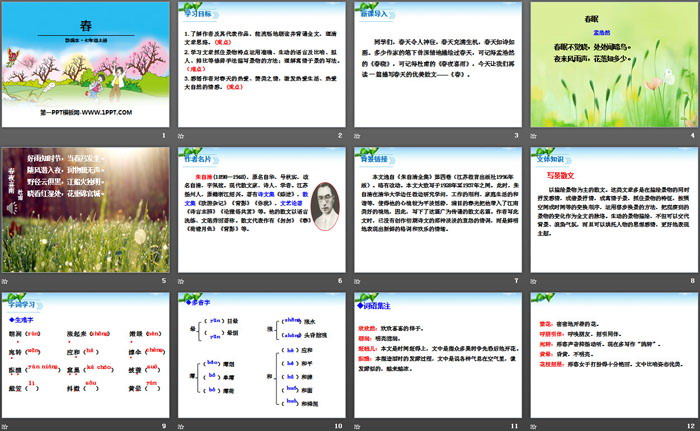
Task: Select slide 11 thumbnail 词语集注
Action: click(438, 355)
